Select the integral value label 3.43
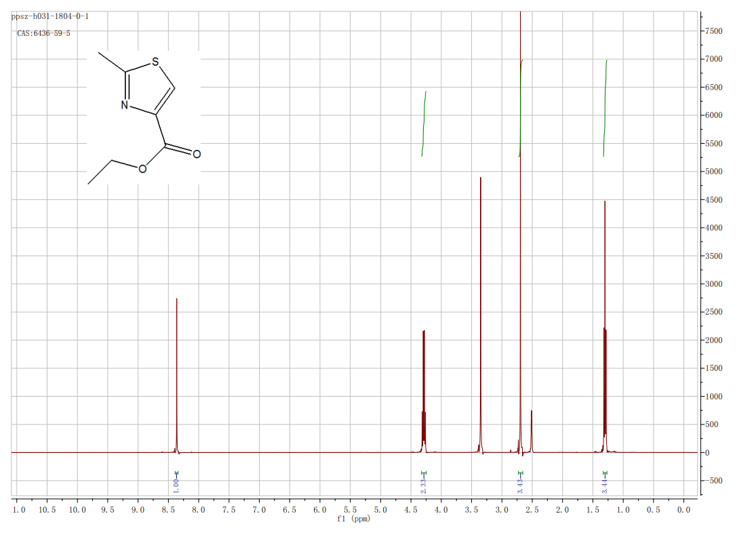756x535 pixels. 520,484
